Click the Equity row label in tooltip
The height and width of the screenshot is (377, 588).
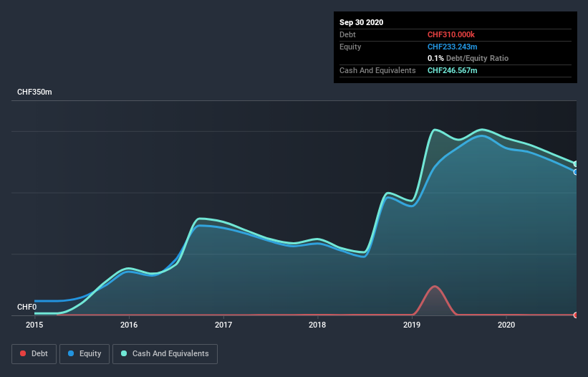(350, 47)
